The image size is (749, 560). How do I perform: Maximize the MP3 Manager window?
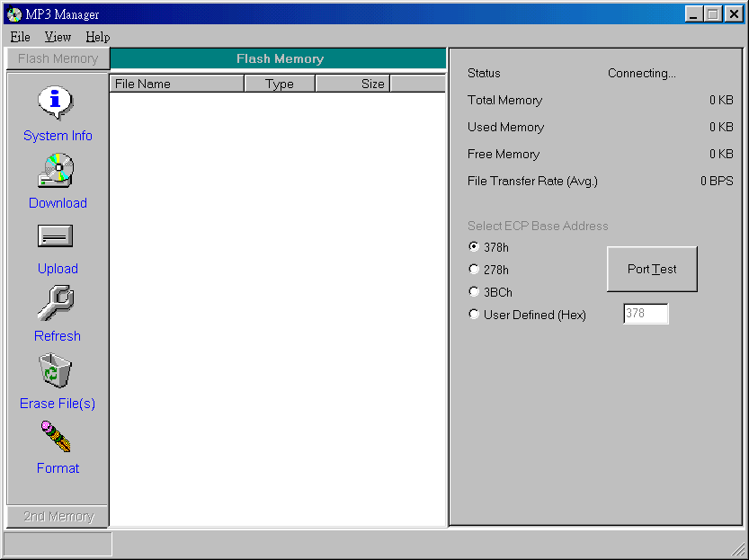(712, 14)
